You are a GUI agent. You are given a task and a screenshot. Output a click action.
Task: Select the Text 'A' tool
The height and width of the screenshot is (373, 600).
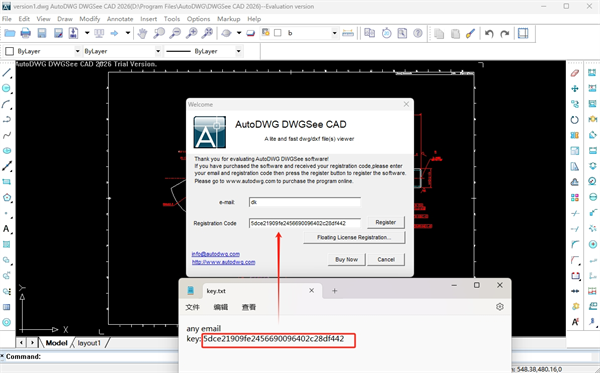(x=7, y=229)
